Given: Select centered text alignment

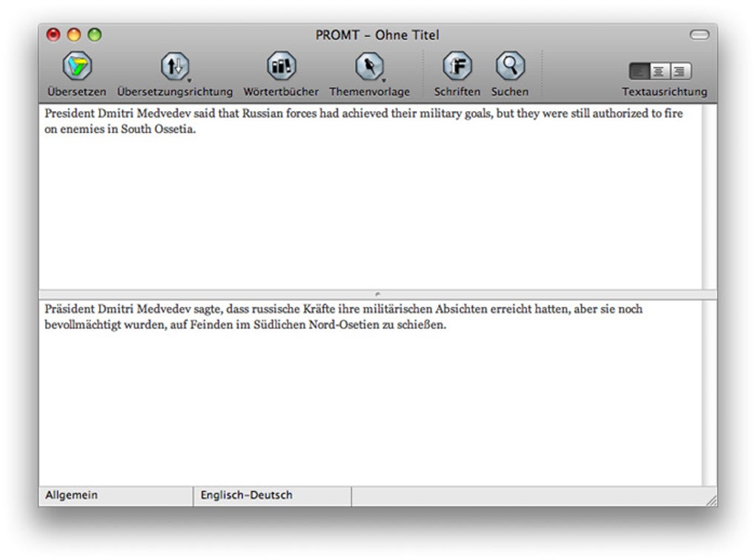Looking at the screenshot, I should pos(659,71).
